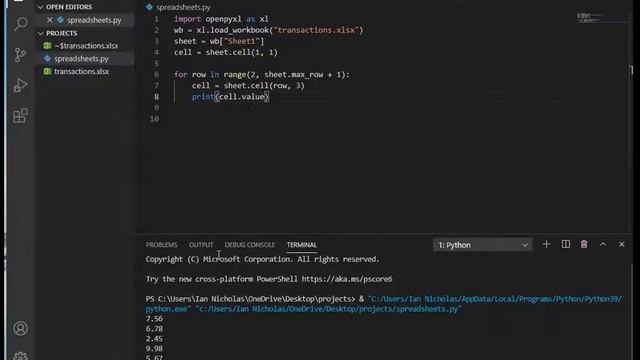Image resolution: width=640 pixels, height=360 pixels.
Task: Click the minimap in the editor
Action: click(x=589, y=18)
